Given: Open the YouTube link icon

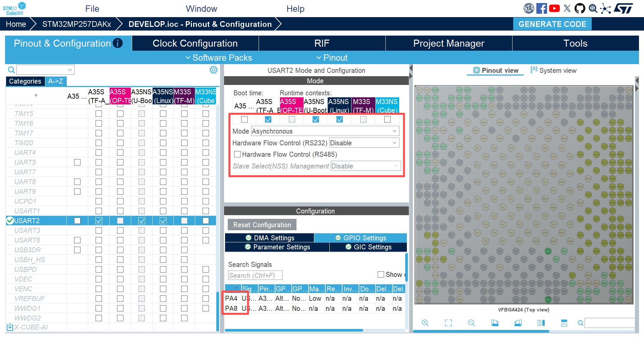Looking at the screenshot, I should (554, 8).
